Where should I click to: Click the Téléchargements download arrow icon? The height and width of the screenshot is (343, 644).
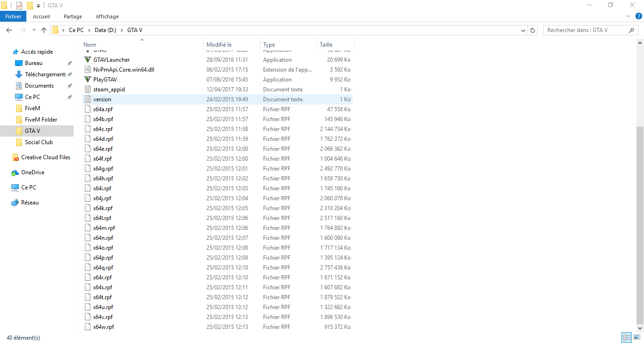coord(19,74)
